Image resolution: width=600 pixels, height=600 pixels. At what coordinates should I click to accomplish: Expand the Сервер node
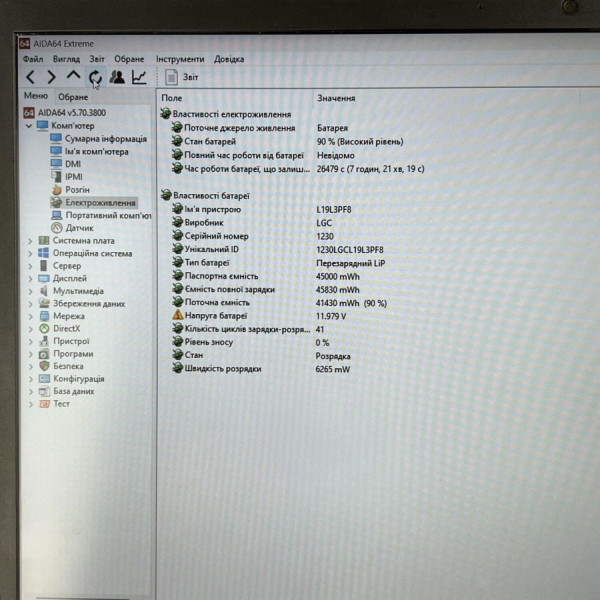[x=30, y=266]
